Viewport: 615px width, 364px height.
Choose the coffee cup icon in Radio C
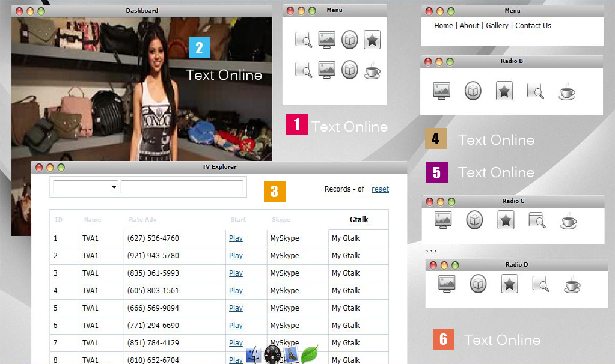(x=568, y=220)
